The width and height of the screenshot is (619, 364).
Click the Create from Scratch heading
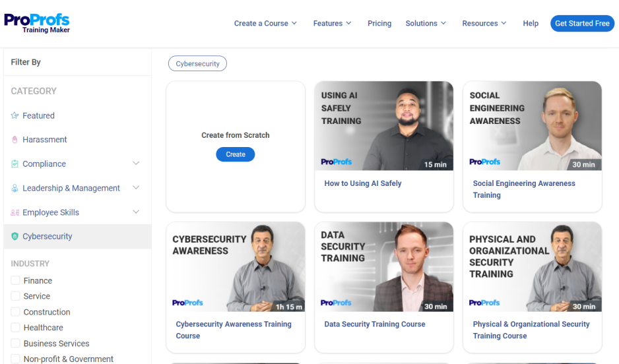[x=236, y=135]
